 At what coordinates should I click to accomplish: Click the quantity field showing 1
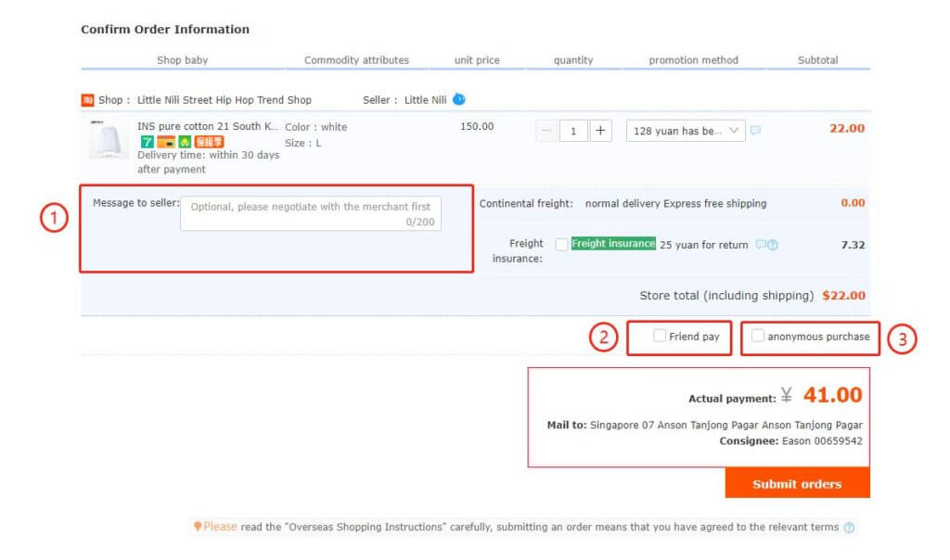tap(573, 131)
